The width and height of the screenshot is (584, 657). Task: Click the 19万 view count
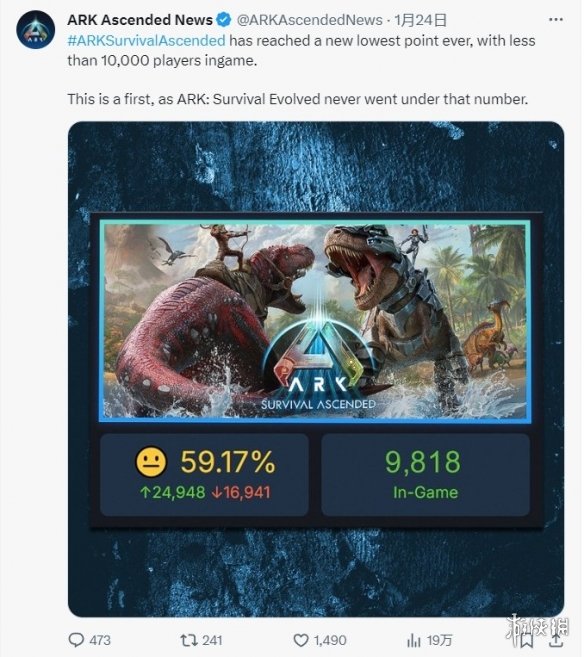pyautogui.click(x=440, y=640)
